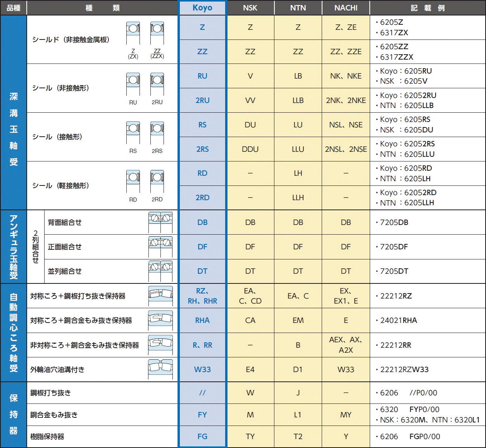This screenshot has height=448, width=486.
Task: Click the NACHI column header
Action: 346,8
